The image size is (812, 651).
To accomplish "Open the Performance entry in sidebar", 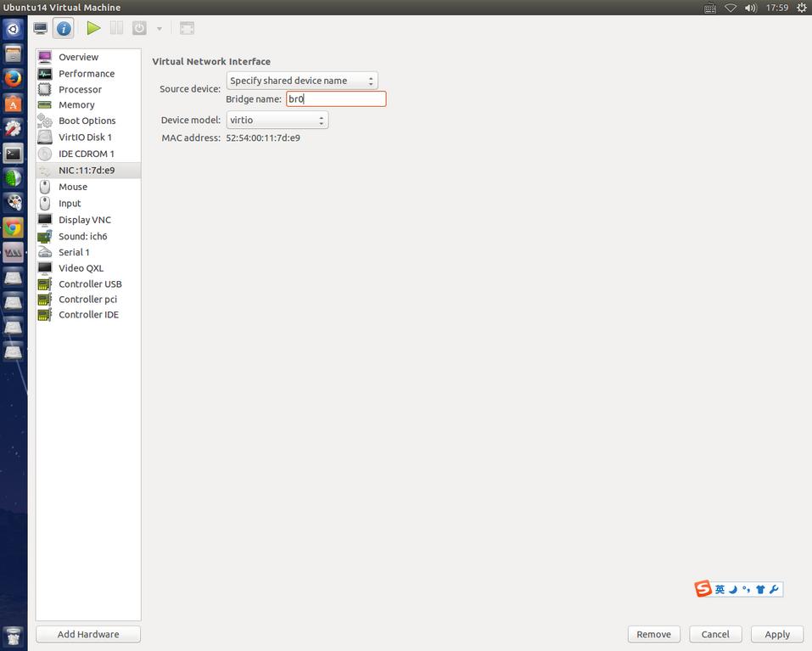I will coord(86,74).
